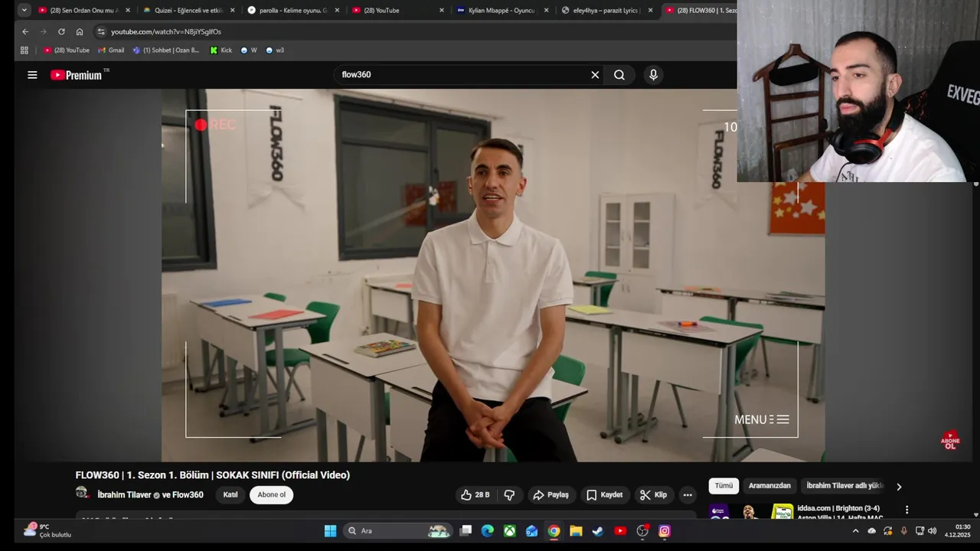Screen dimensions: 980x551
Task: Show hidden system tray icons
Action: click(x=855, y=531)
